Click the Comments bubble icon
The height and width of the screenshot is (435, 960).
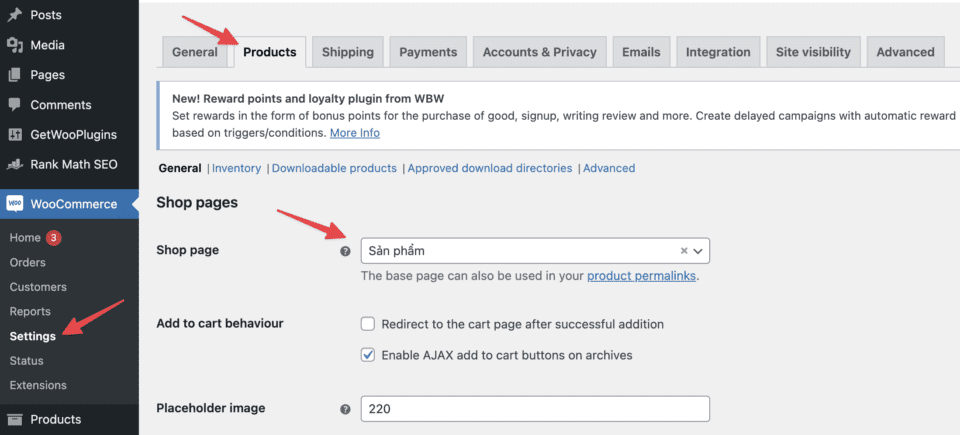pos(15,105)
